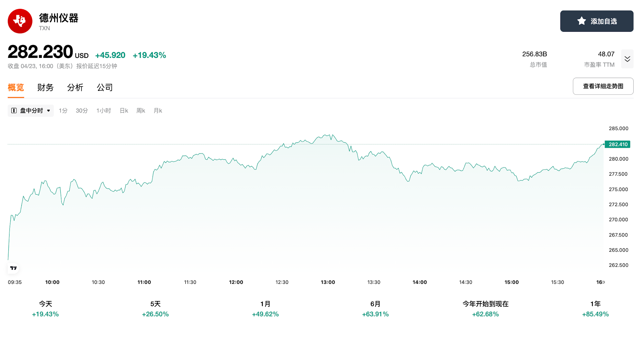Screen dimensions: 644x346
Task: Click the chart-type icon beside 盘中分时
Action: click(x=14, y=110)
